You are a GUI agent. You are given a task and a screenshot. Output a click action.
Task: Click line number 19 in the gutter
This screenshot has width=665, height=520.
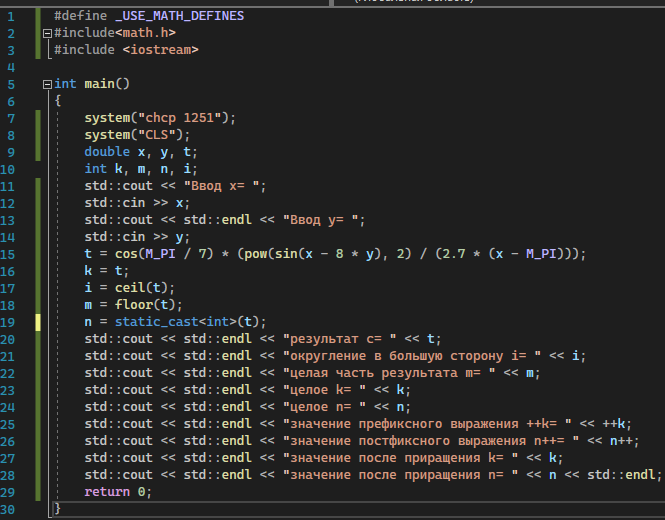coord(8,322)
